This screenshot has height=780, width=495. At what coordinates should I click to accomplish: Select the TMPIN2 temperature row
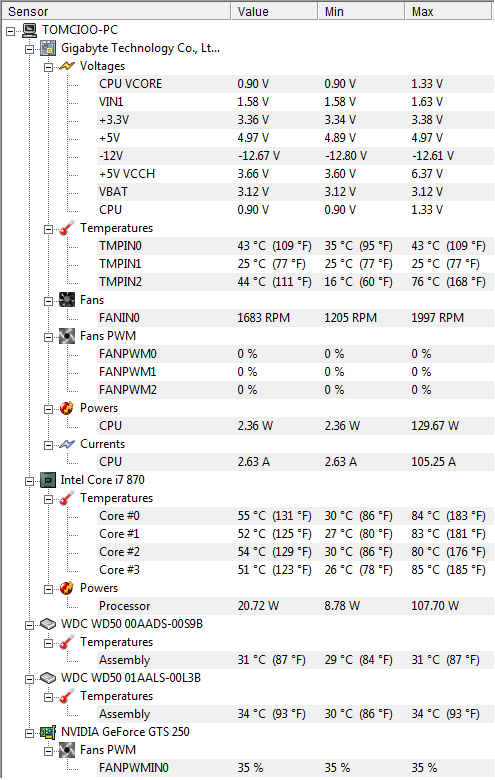296,282
